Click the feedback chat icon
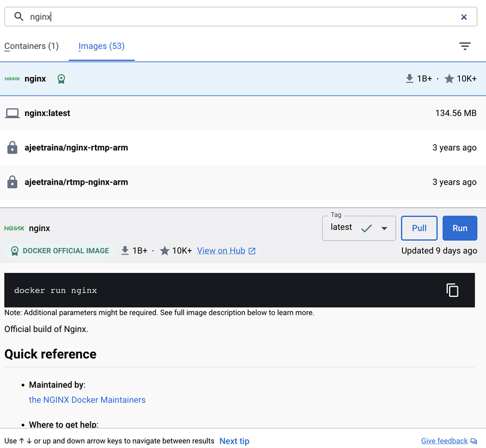 [x=473, y=441]
